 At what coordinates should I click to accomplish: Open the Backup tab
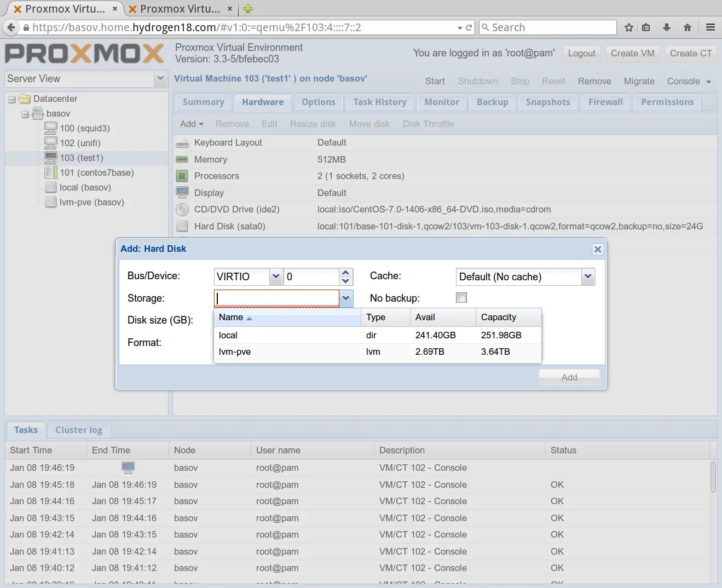[493, 102]
